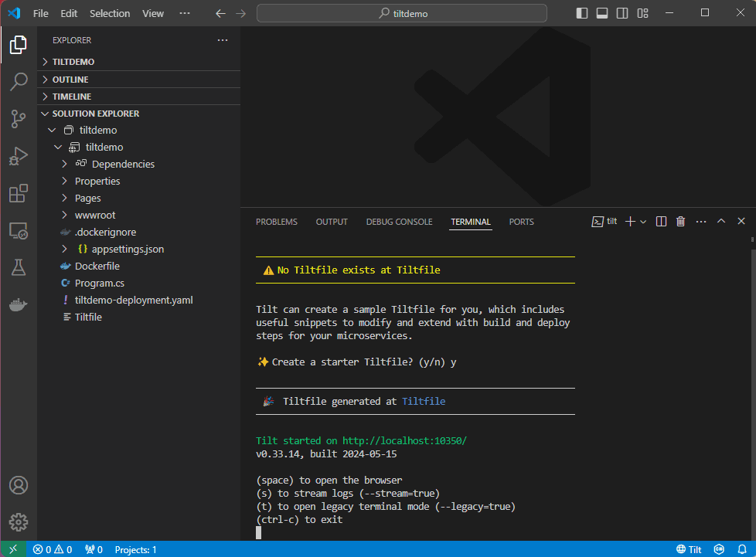The width and height of the screenshot is (756, 557).
Task: Kill terminal with trash icon
Action: pyautogui.click(x=681, y=221)
